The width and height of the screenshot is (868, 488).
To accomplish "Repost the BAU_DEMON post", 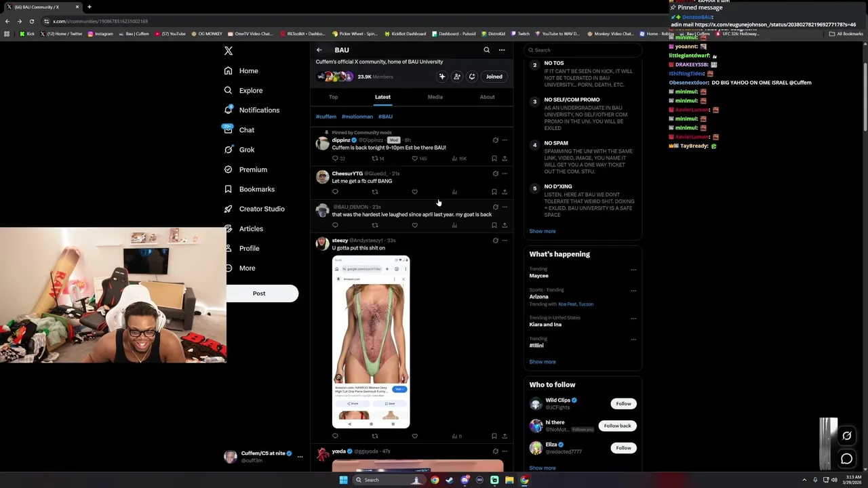I will pyautogui.click(x=375, y=225).
